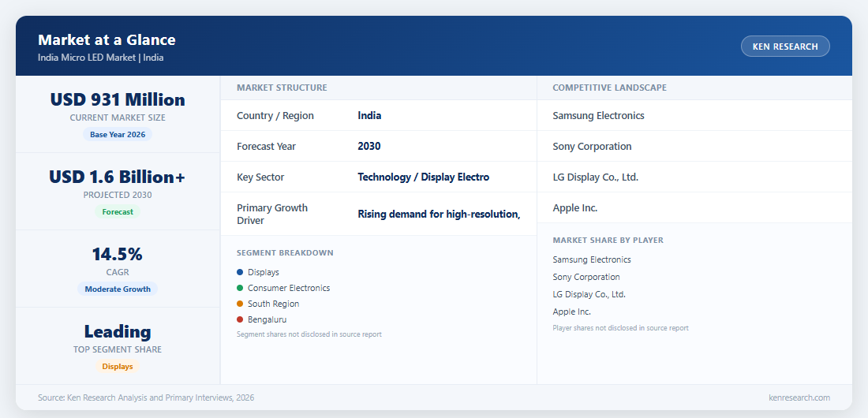The height and width of the screenshot is (418, 868).
Task: Click Samsung Electronics under Market Share by Player
Action: [x=592, y=259]
